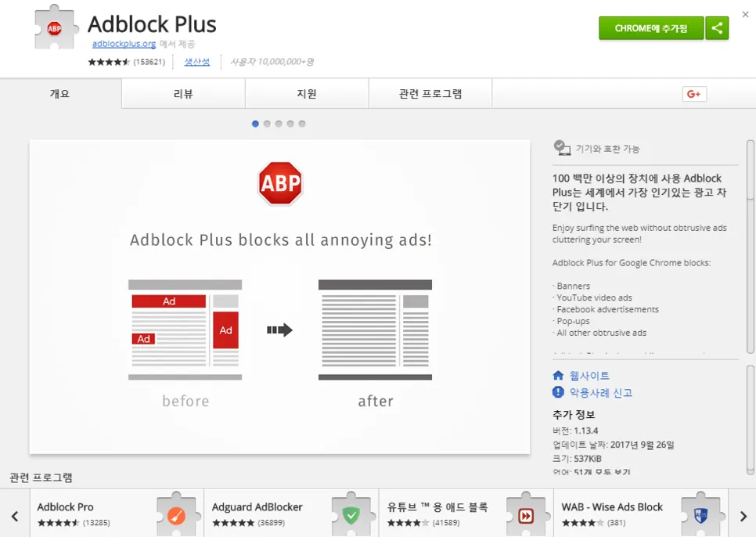Switch to the 리뷰 tab
756x537 pixels.
[x=183, y=94]
